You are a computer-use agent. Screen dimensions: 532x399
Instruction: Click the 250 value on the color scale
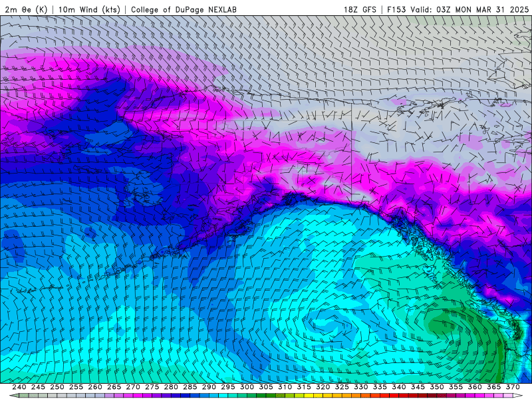pos(57,387)
